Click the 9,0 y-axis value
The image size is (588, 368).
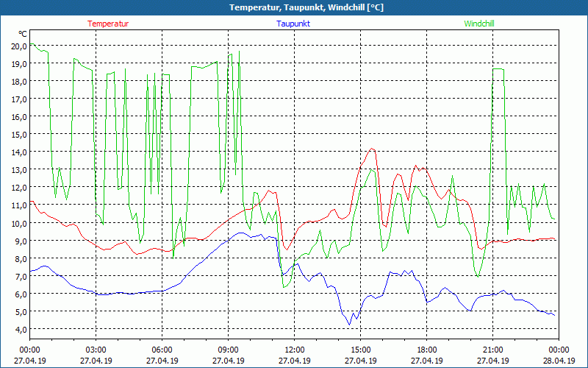pyautogui.click(x=21, y=241)
